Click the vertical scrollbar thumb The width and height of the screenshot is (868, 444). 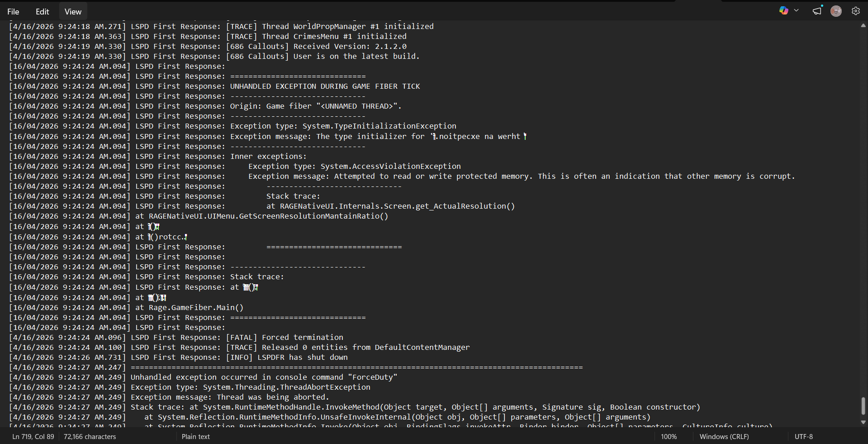click(863, 406)
